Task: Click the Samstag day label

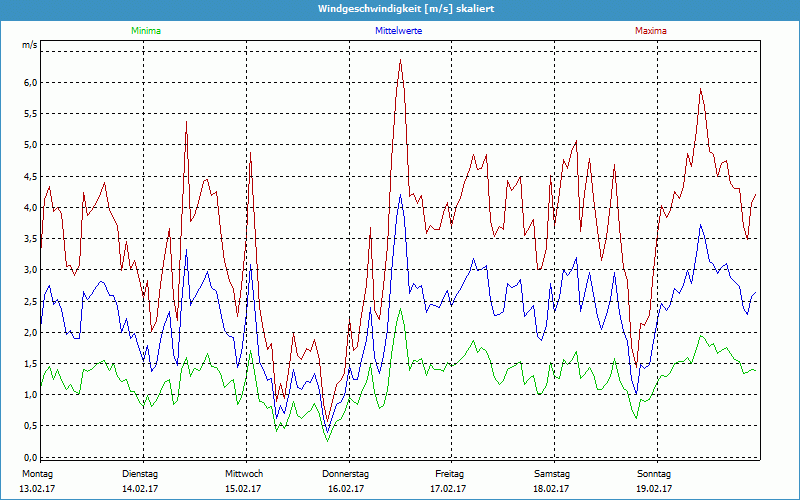Action: pyautogui.click(x=552, y=474)
